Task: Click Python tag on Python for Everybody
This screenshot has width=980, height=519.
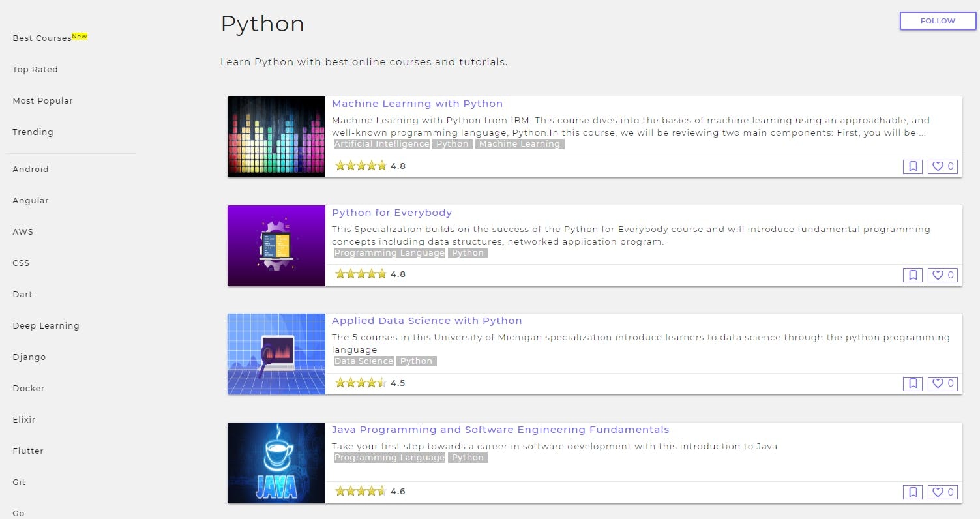Action: (x=468, y=253)
